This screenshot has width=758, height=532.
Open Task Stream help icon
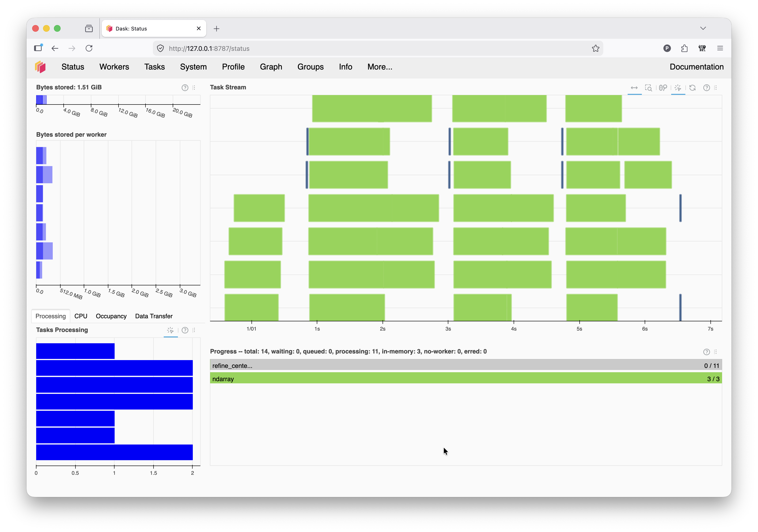706,88
